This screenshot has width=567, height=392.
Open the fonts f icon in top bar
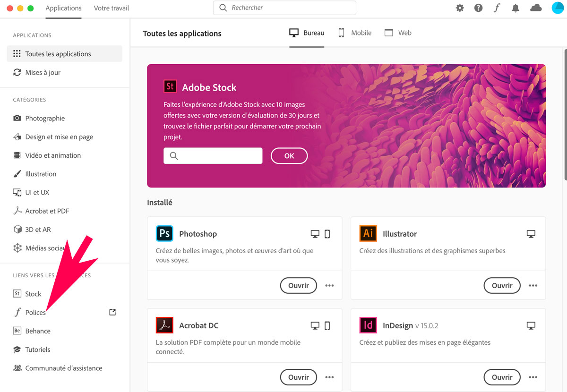(497, 8)
